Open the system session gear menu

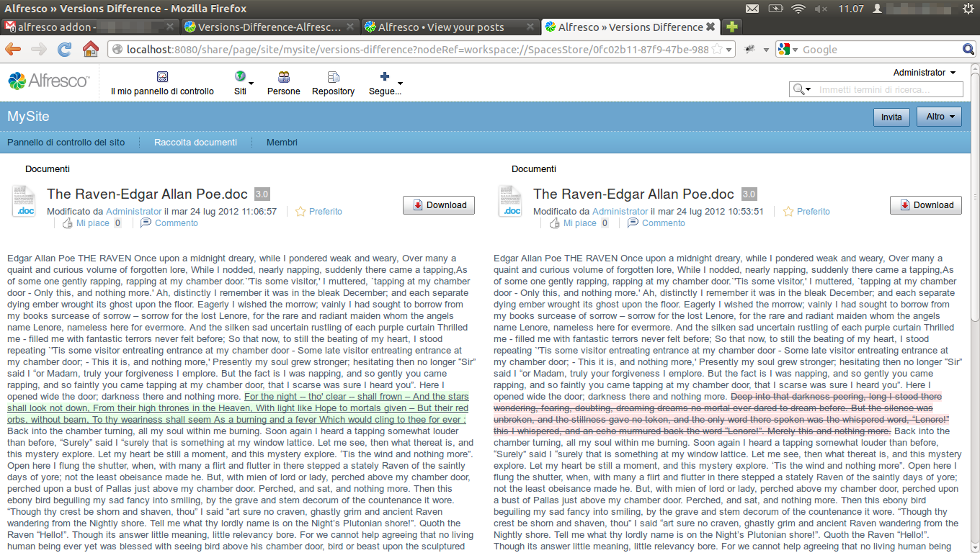point(968,9)
